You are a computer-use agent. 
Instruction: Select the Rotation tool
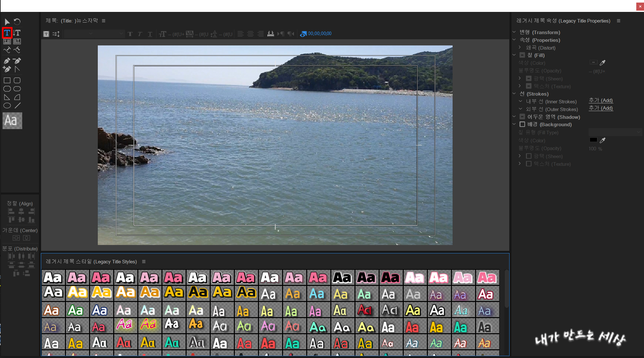pyautogui.click(x=17, y=22)
